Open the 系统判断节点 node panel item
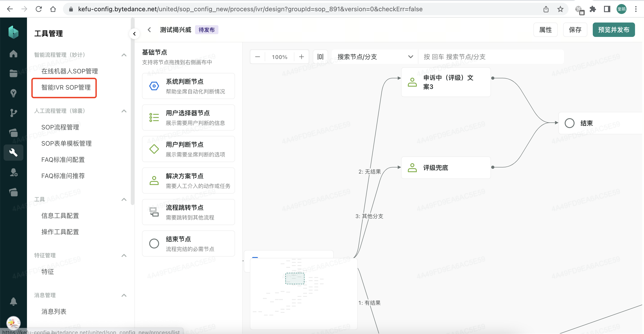The image size is (644, 334). 189,86
